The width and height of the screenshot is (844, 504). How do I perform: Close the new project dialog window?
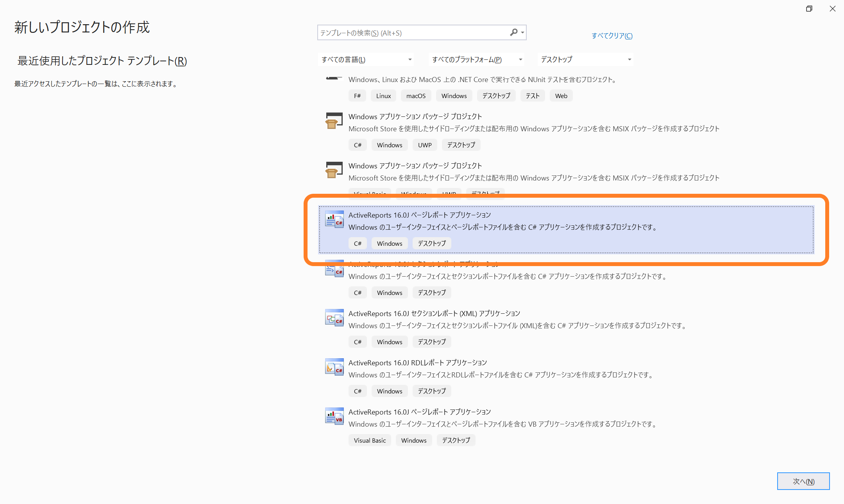[833, 9]
